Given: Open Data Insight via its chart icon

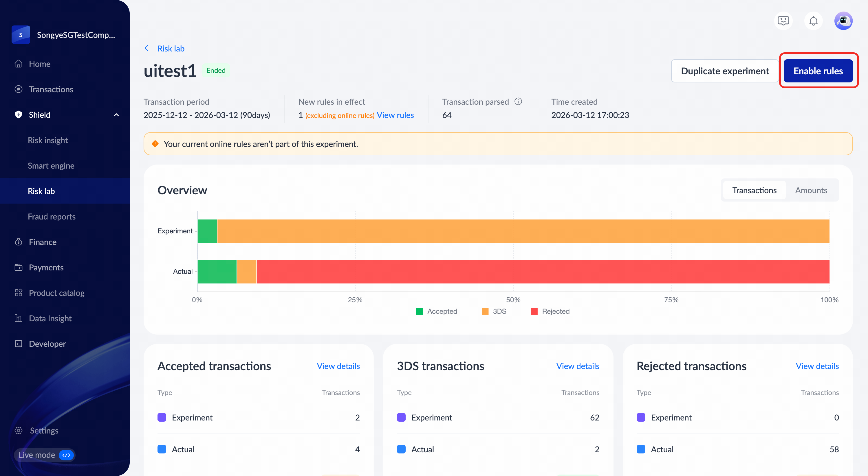Looking at the screenshot, I should click(19, 318).
